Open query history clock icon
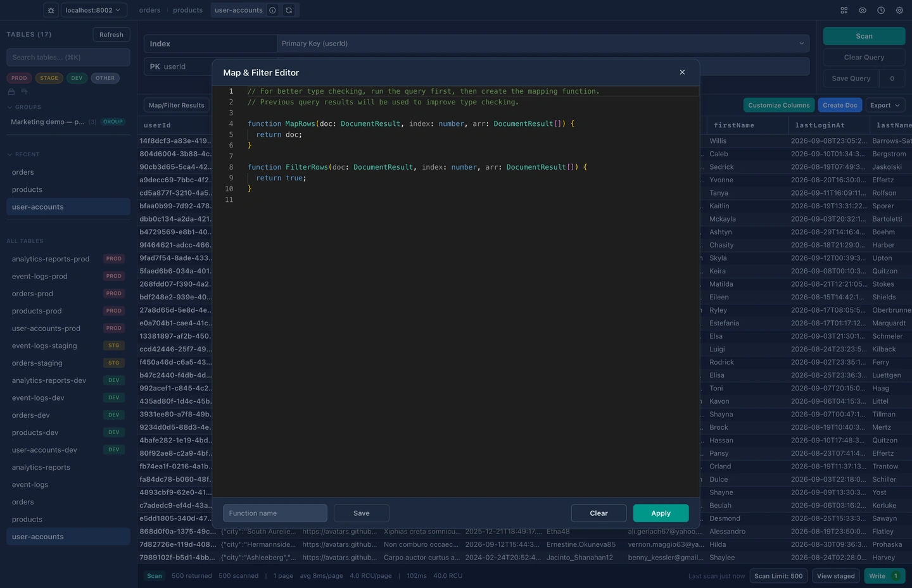 tap(881, 10)
